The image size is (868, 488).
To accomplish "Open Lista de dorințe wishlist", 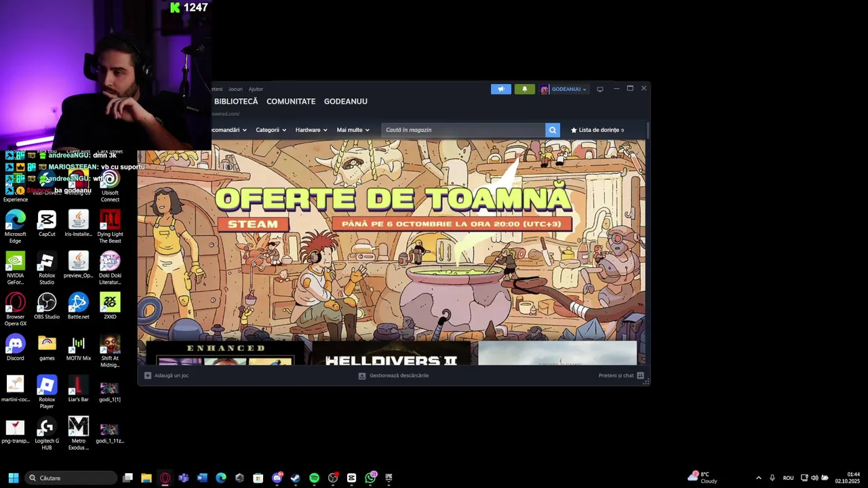I will tap(597, 130).
